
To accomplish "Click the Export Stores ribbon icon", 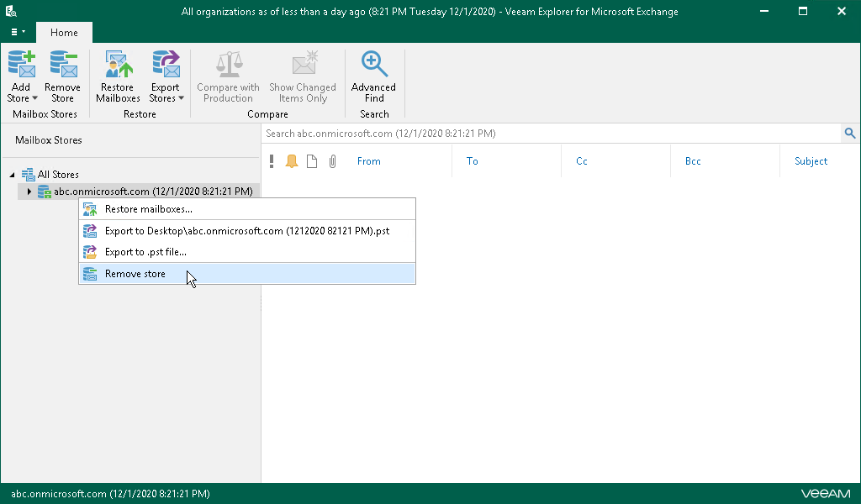I will click(x=166, y=64).
